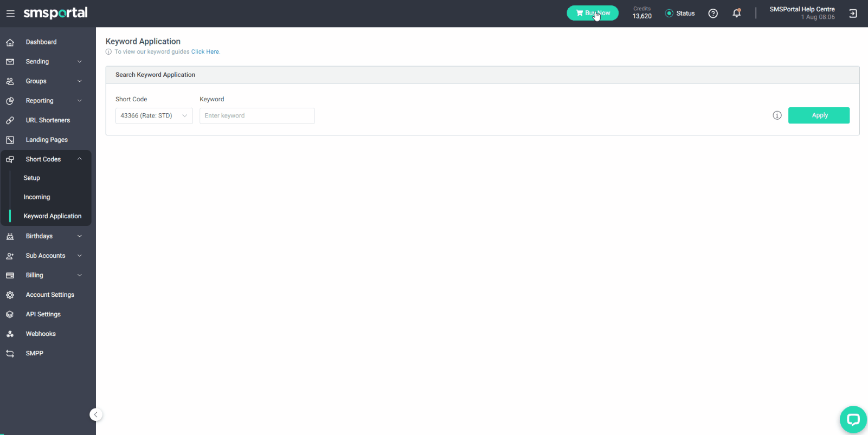Click the Birthdays cake icon

click(x=10, y=236)
